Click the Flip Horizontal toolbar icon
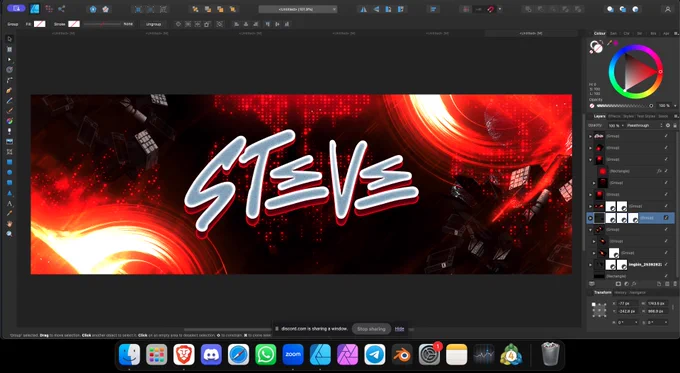Viewport: 680px width, 373px height. pos(363,9)
